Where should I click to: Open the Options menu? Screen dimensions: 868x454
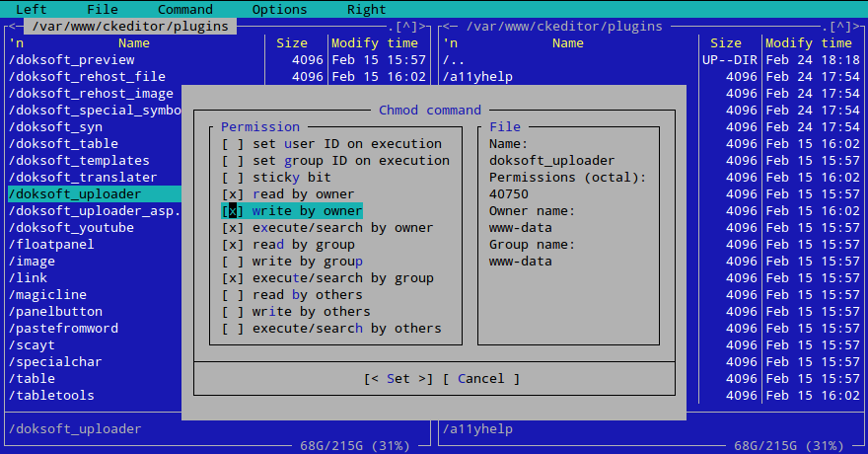click(x=279, y=9)
